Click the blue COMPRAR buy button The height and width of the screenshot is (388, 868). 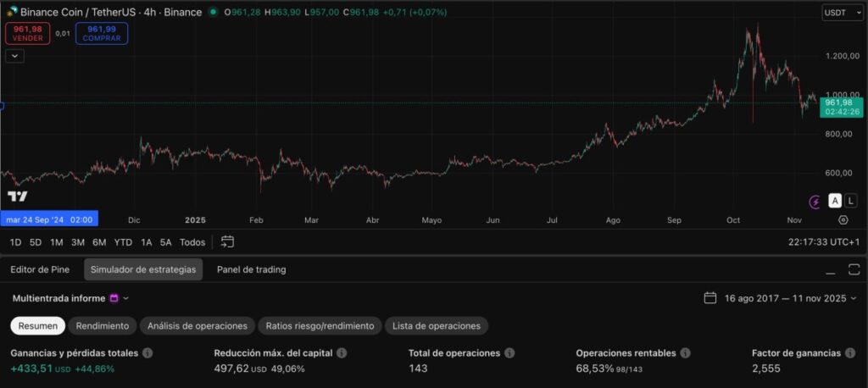(102, 33)
